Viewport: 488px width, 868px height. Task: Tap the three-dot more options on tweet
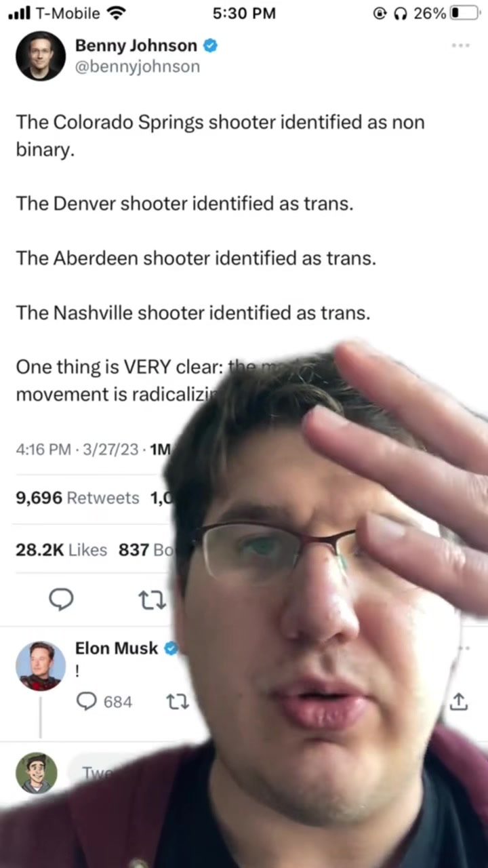pos(460,45)
